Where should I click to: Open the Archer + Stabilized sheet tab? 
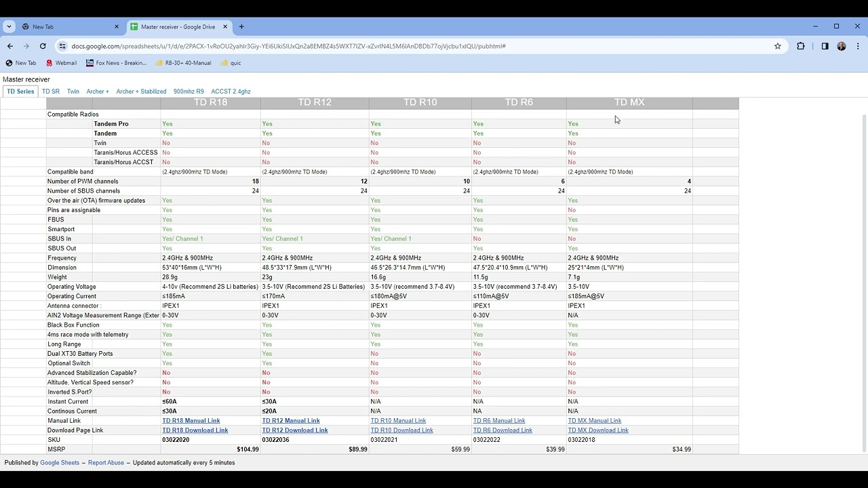141,91
